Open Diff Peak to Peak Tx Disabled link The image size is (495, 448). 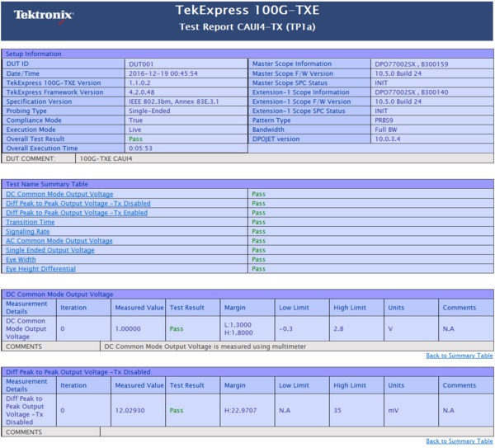[78, 204]
